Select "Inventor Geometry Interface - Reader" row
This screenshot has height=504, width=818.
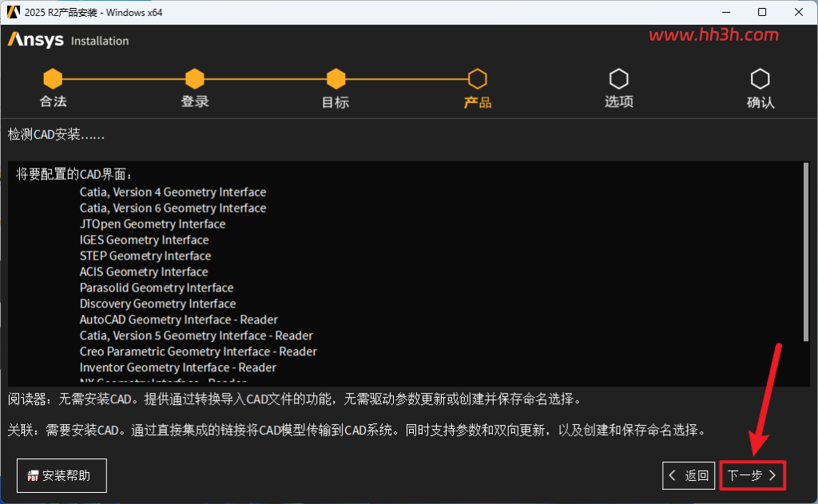[x=178, y=367]
